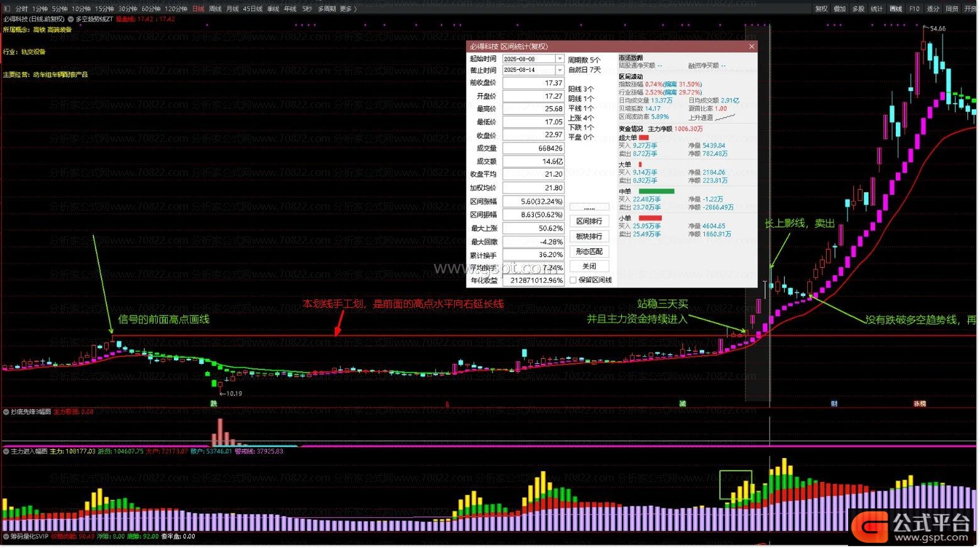Click the icon beside 筹码量化SVIP indicator
Viewport: 980px width, 548px height.
pyautogui.click(x=6, y=537)
